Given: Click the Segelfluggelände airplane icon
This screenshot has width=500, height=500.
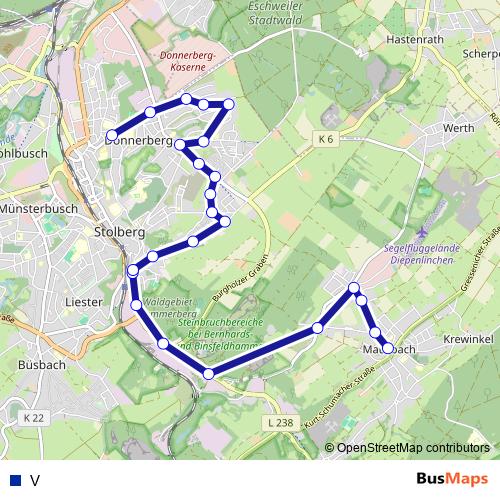Looking at the screenshot, I should point(422,232).
